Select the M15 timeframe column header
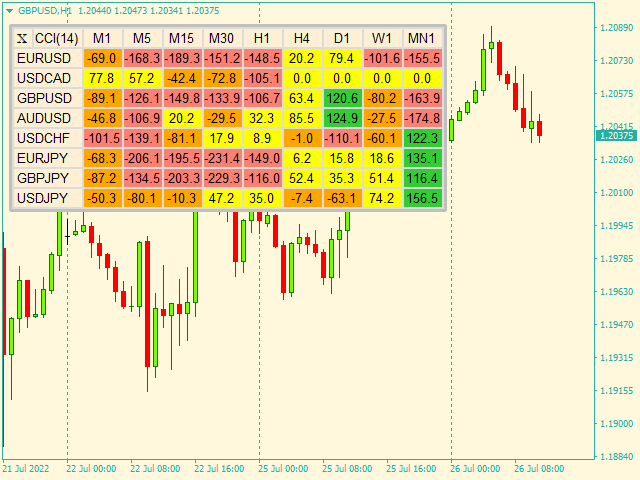Viewport: 640px width, 480px height. tap(182, 38)
